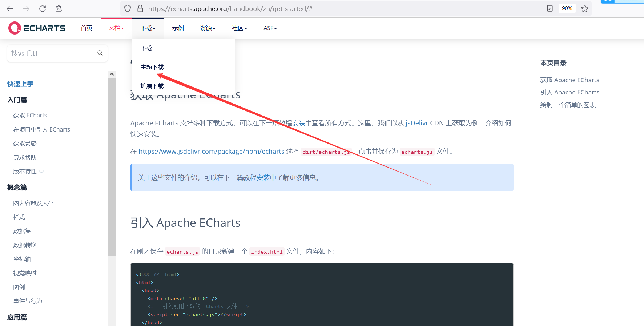Click the shield tracking protection icon

tap(128, 8)
